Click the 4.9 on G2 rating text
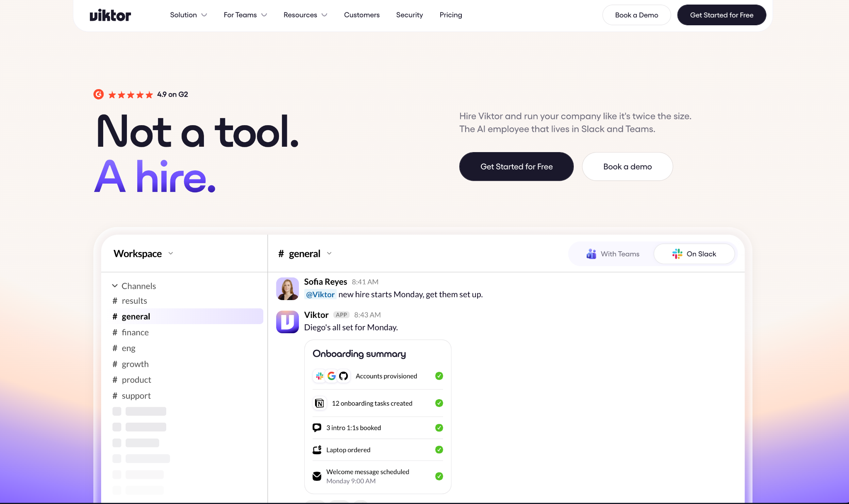849x504 pixels. pos(172,94)
